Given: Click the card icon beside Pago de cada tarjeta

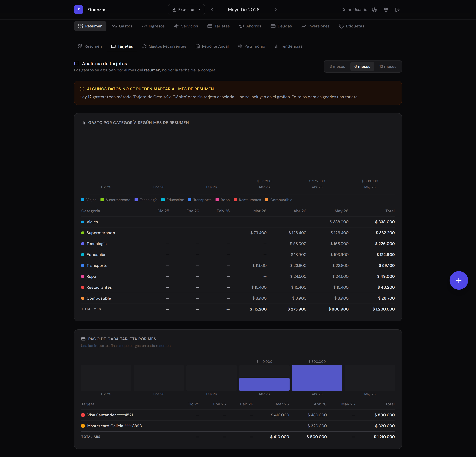Looking at the screenshot, I should coord(83,339).
